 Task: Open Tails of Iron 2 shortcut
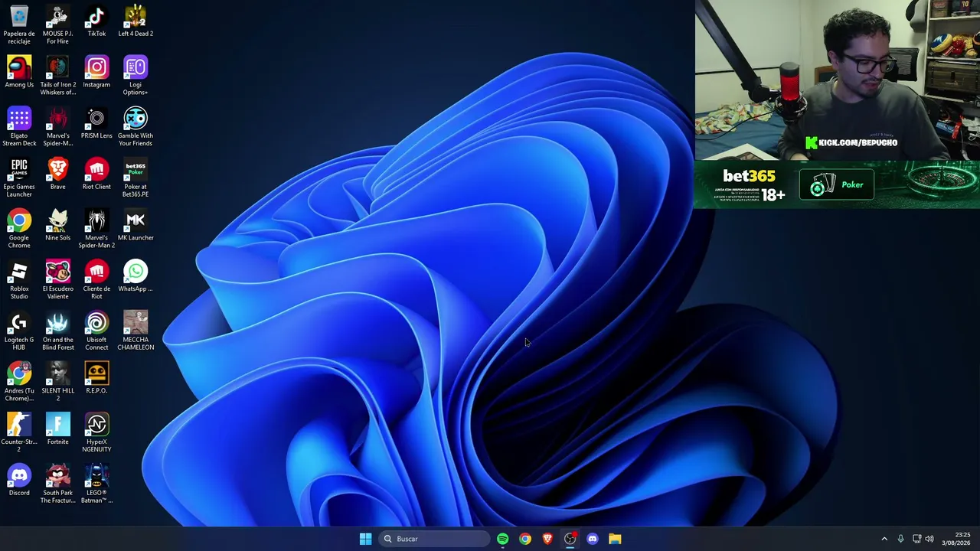(x=57, y=75)
